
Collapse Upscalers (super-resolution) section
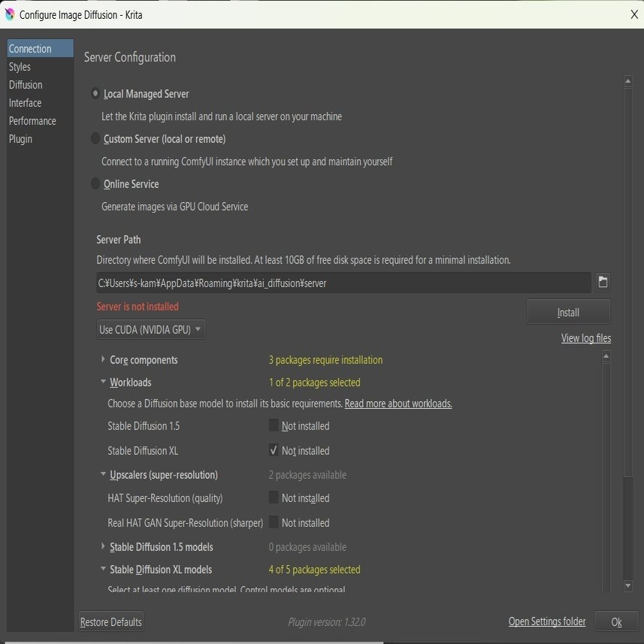pyautogui.click(x=103, y=474)
